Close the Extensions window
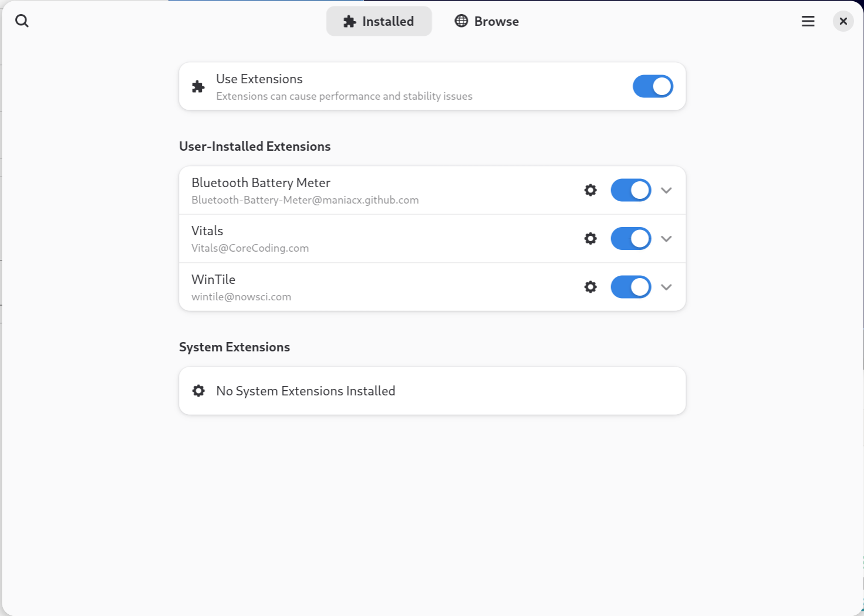This screenshot has width=864, height=616. pyautogui.click(x=843, y=21)
